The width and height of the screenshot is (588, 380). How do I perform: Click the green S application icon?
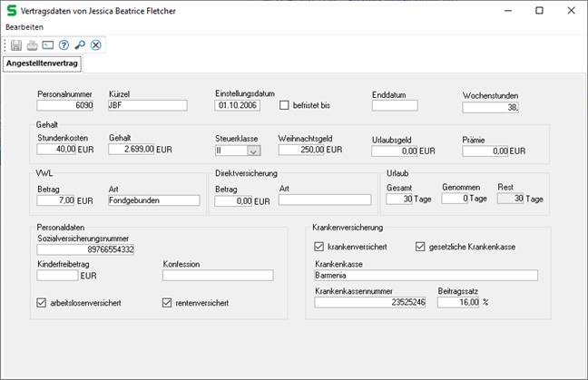[x=11, y=10]
